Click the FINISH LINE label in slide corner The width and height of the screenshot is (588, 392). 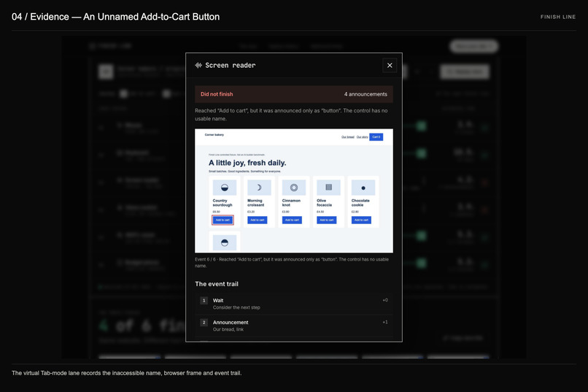coord(558,17)
